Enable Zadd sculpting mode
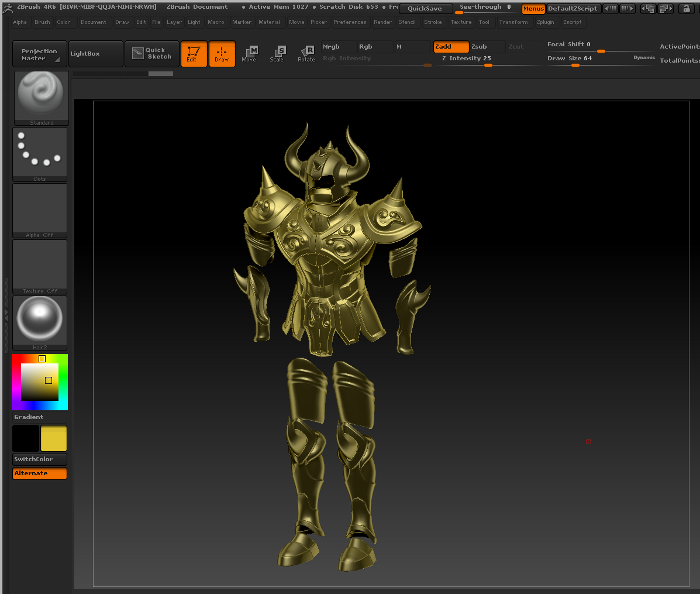This screenshot has height=594, width=700. [x=451, y=46]
